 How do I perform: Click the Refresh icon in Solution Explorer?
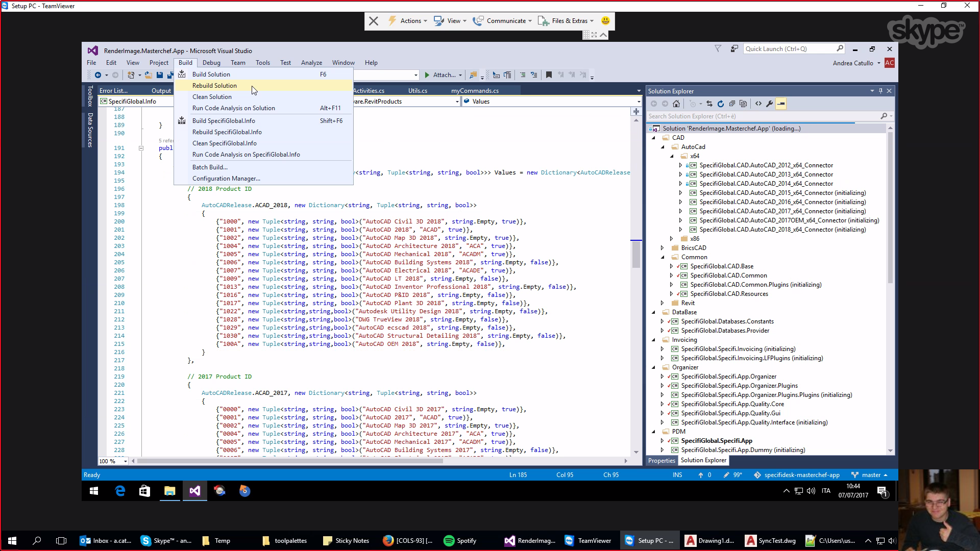pos(721,104)
